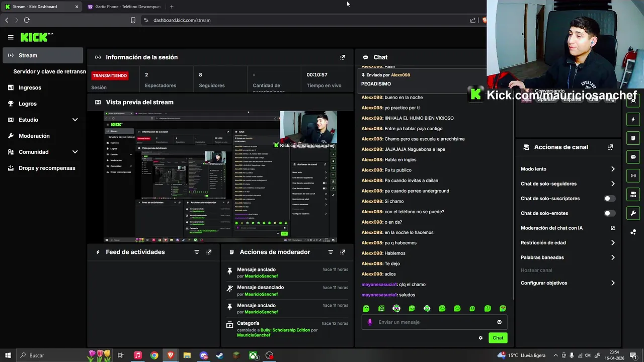This screenshot has height=362, width=644.
Task: Click the document icon in right sidebar
Action: tap(633, 138)
